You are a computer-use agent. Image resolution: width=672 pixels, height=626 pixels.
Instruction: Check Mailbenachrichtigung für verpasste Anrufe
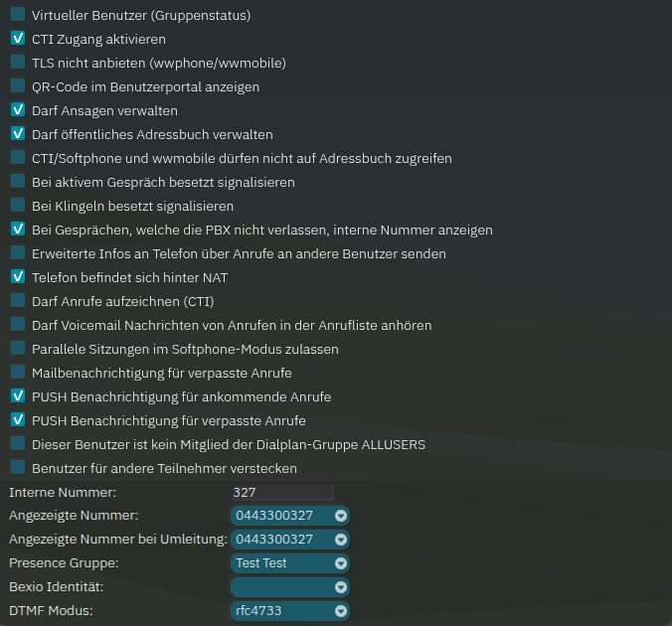click(x=18, y=373)
